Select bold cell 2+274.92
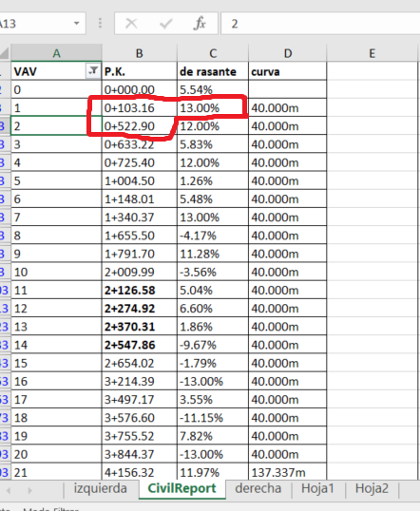 pos(140,309)
